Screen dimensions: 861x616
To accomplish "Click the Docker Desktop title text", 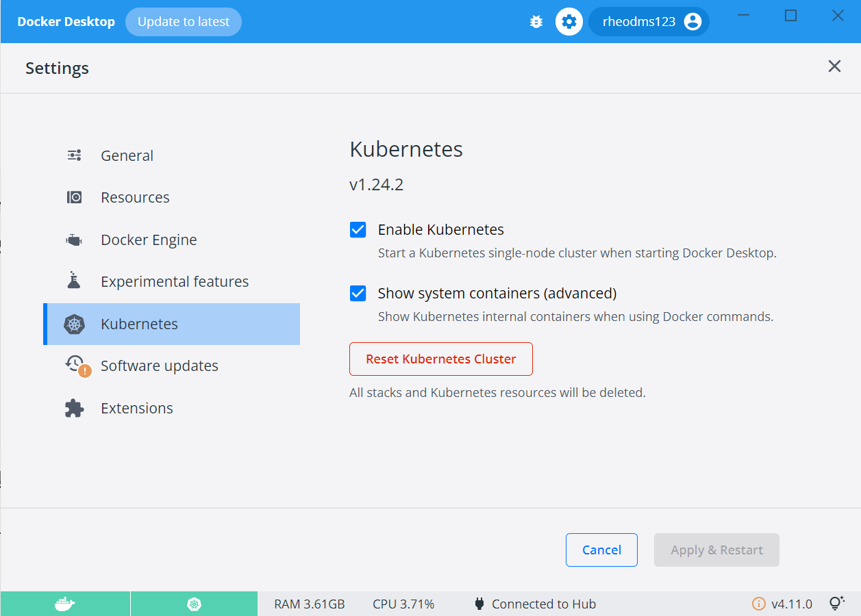I will pos(66,22).
